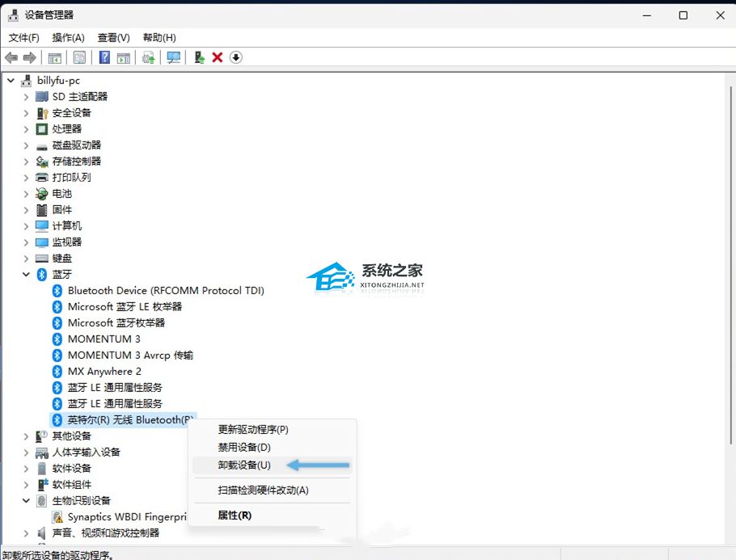Click the enable device green arrow icon

[199, 57]
